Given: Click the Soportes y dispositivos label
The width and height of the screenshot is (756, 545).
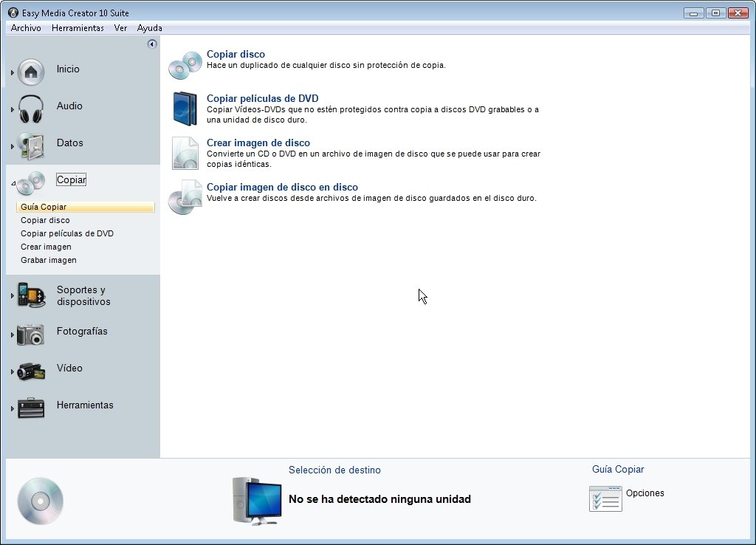Looking at the screenshot, I should 83,295.
